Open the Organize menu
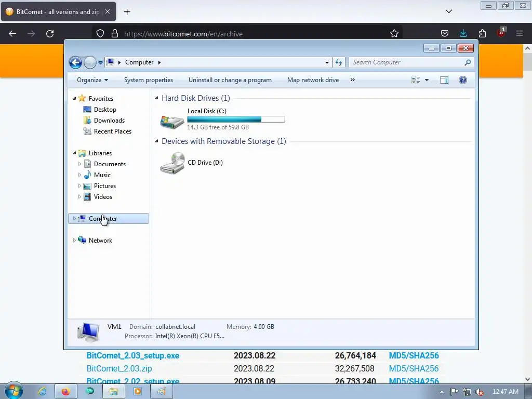 92,80
